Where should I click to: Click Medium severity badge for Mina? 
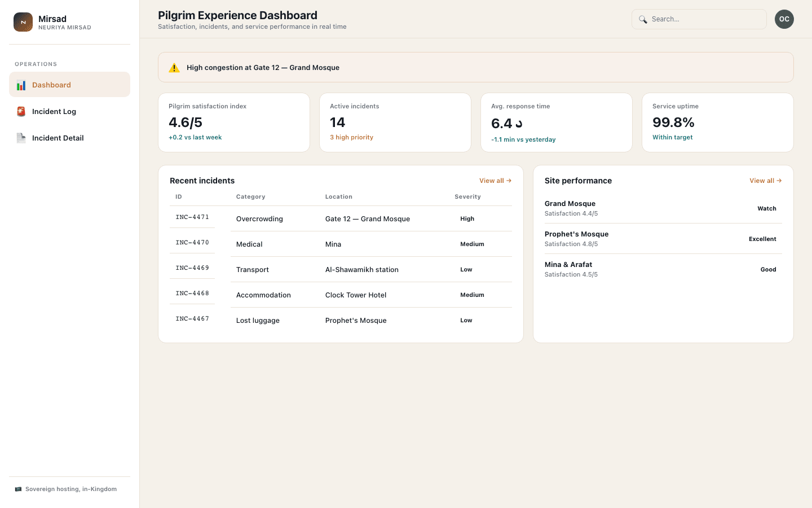pos(473,244)
